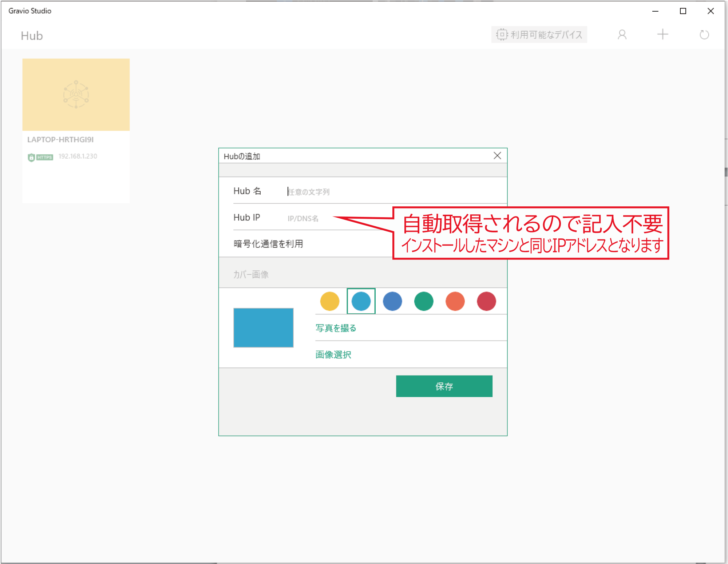This screenshot has width=728, height=564.
Task: Click the Hub 名 input field
Action: click(x=395, y=191)
